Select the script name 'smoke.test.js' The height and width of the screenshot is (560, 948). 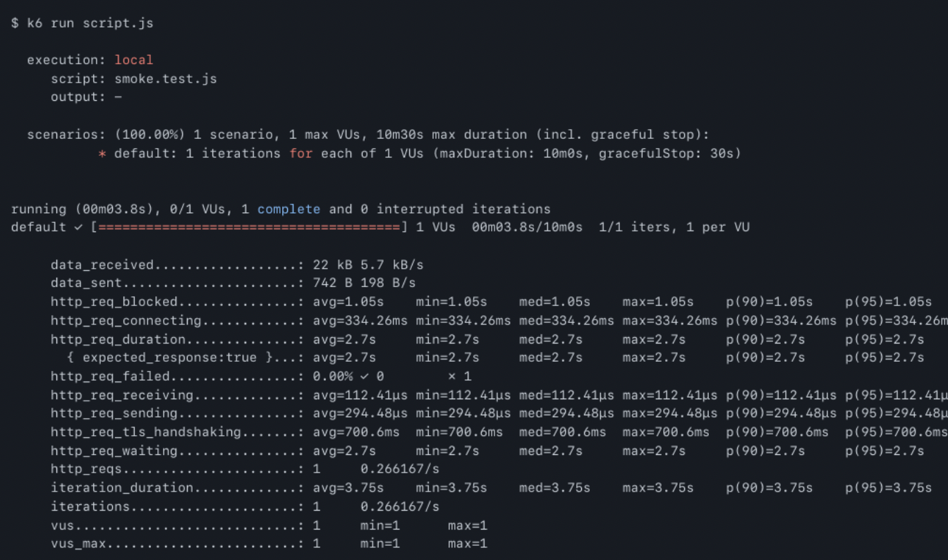pyautogui.click(x=166, y=78)
